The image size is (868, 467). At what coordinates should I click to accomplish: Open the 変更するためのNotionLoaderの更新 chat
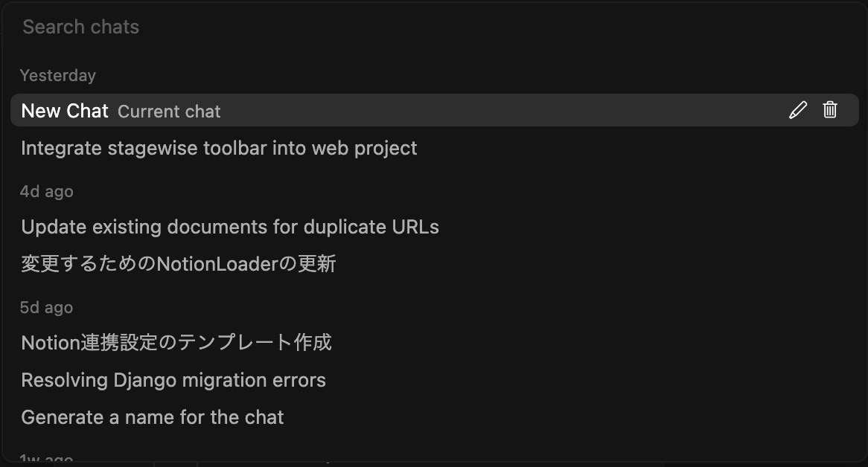[x=435, y=264]
